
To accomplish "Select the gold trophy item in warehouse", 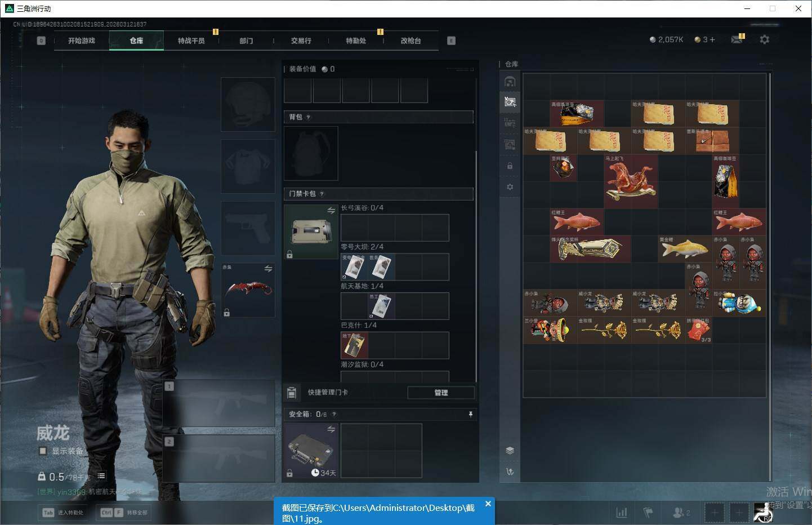I will click(x=591, y=249).
